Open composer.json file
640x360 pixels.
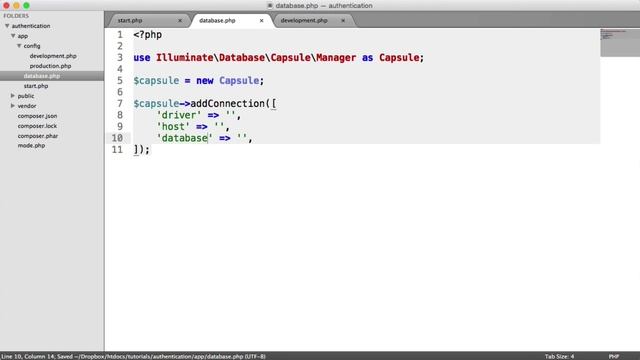[x=37, y=116]
